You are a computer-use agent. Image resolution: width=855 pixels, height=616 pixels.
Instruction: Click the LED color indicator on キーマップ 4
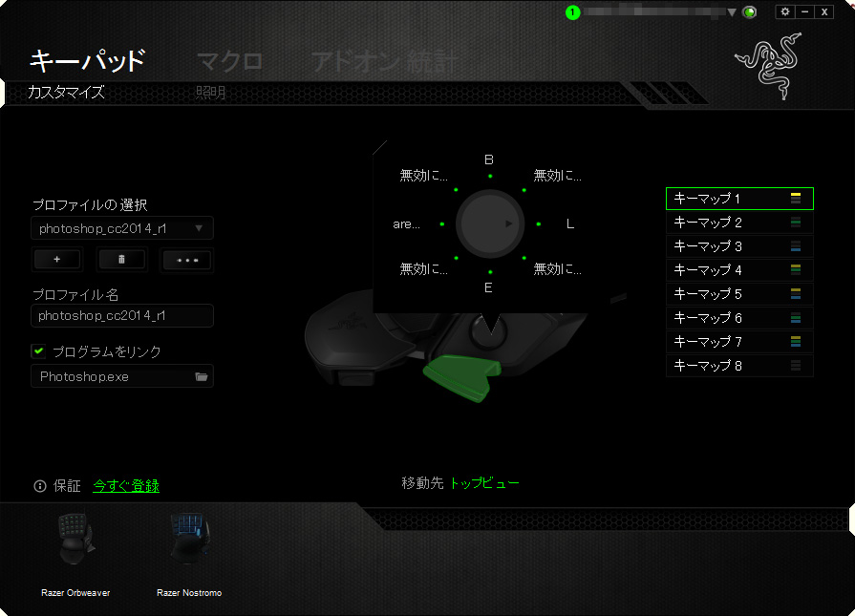796,270
